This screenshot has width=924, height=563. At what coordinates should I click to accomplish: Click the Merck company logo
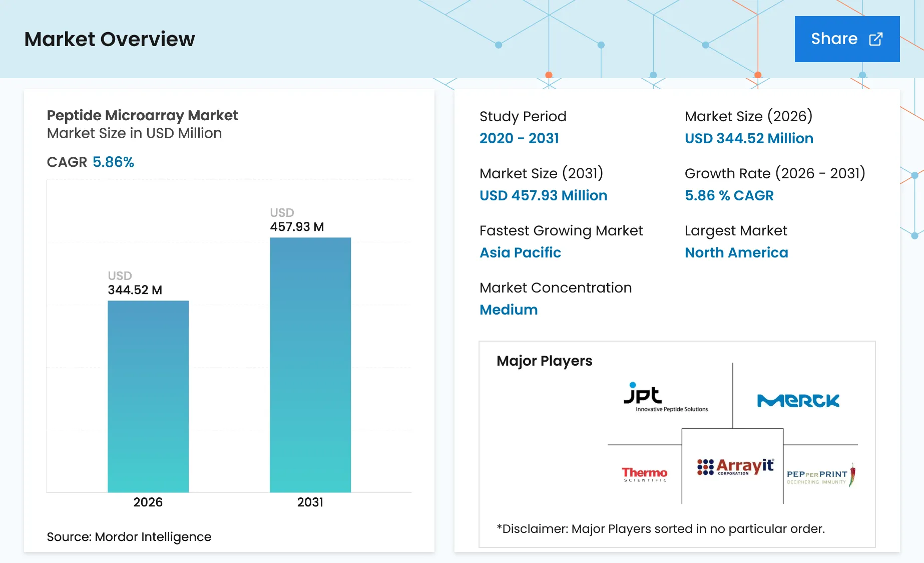click(x=798, y=401)
